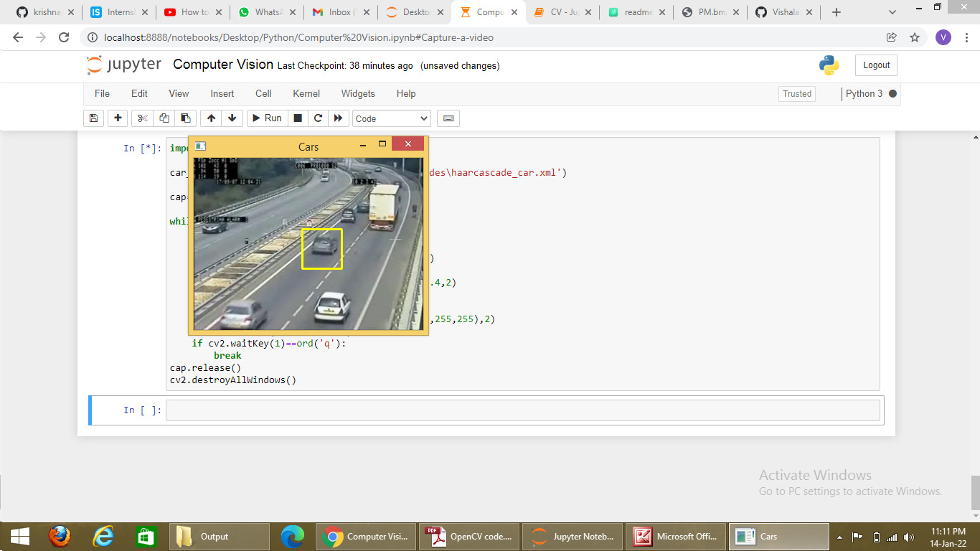980x551 pixels.
Task: Bookmark this page using the star icon
Action: click(914, 37)
